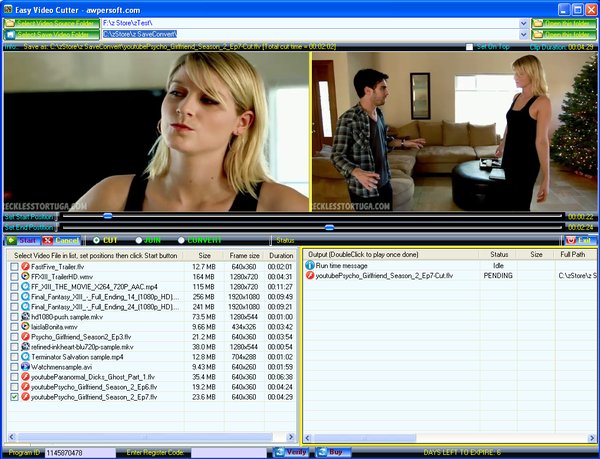The image size is (600, 459).
Task: Click the Program ID field
Action: coord(76,452)
